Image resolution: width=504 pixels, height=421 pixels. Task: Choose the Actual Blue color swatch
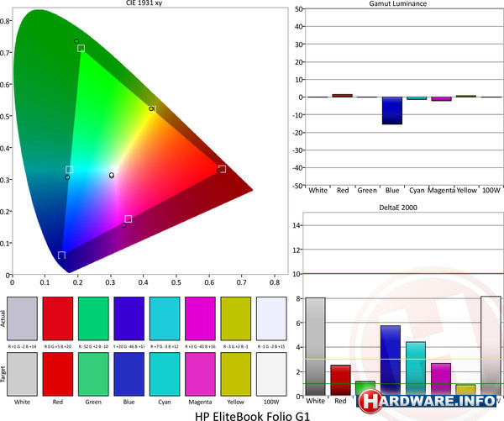click(x=129, y=318)
